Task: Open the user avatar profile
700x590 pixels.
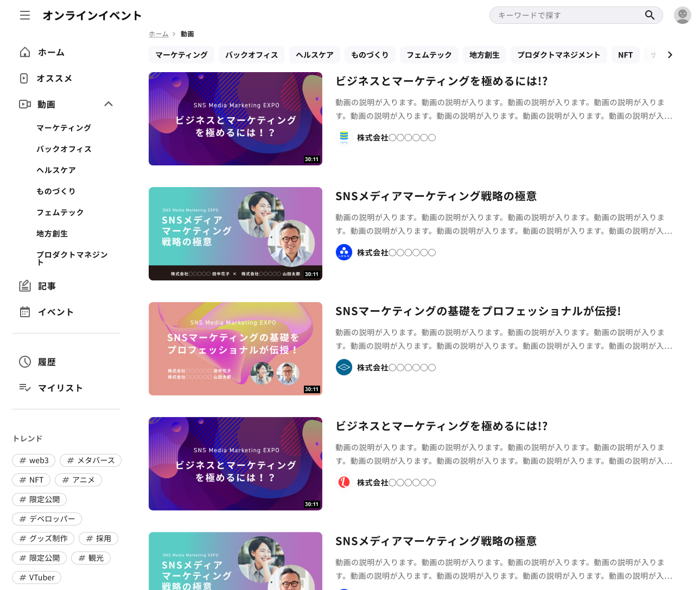Action: [683, 15]
